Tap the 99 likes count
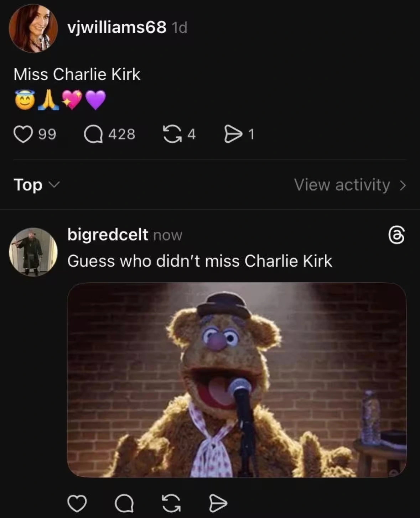 47,135
